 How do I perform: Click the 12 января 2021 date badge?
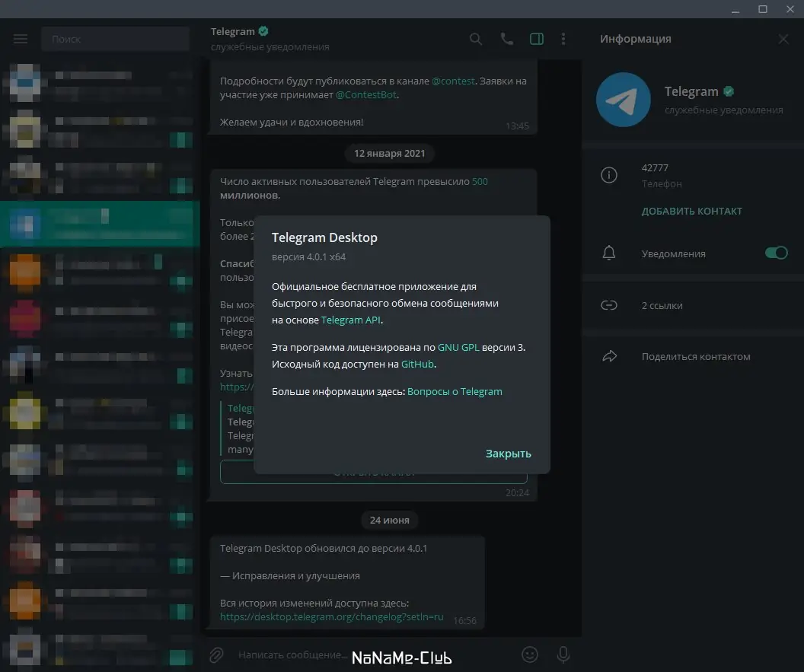tap(389, 153)
